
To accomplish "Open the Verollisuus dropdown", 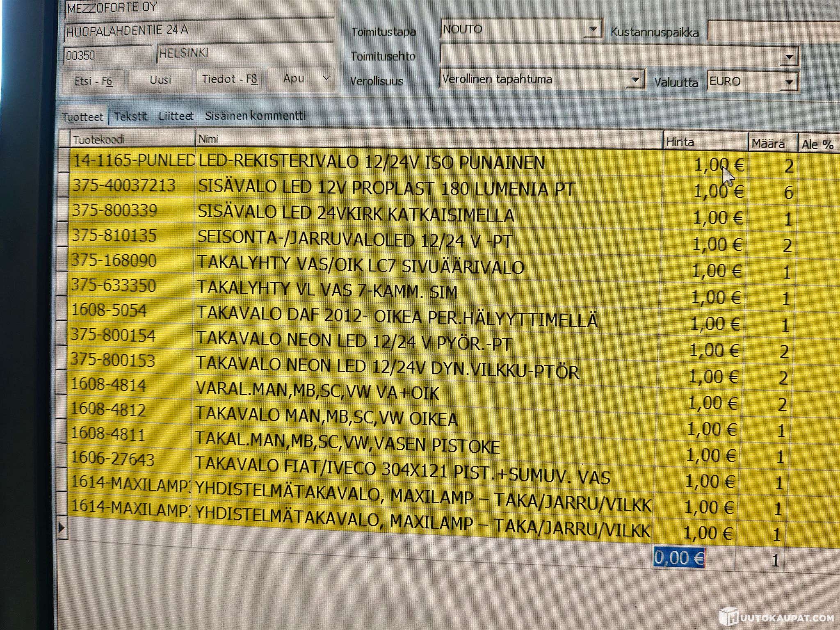I will point(635,80).
